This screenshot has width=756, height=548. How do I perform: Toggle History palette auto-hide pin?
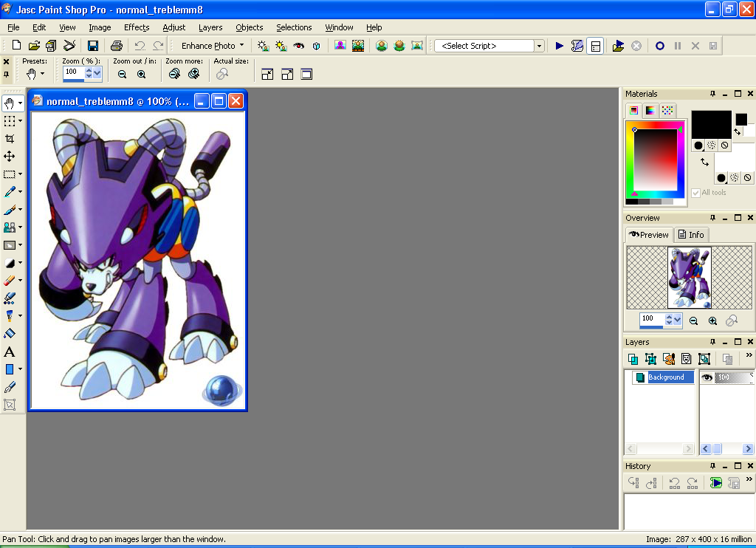(x=712, y=465)
